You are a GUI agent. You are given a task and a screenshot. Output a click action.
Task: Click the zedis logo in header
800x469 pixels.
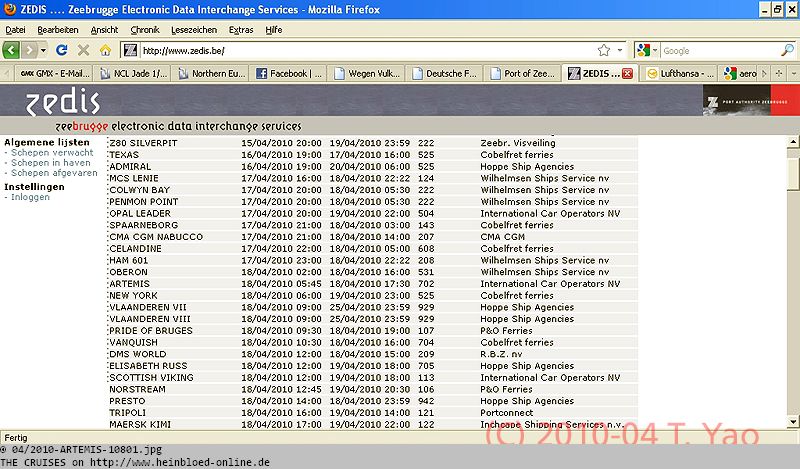click(62, 101)
